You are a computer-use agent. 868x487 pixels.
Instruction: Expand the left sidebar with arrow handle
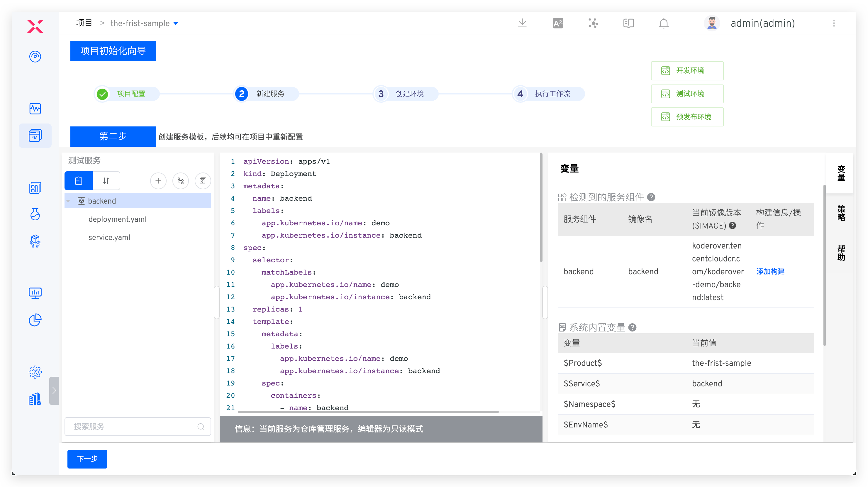tap(54, 390)
